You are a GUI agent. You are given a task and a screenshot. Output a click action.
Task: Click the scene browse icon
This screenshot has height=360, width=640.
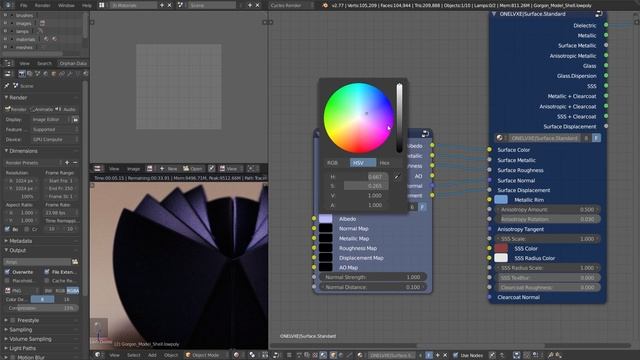(181, 5)
